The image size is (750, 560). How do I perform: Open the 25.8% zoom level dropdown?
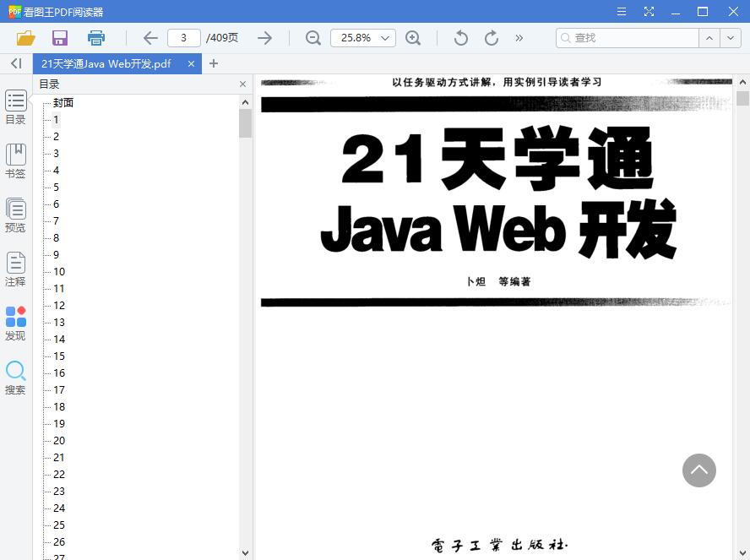363,38
